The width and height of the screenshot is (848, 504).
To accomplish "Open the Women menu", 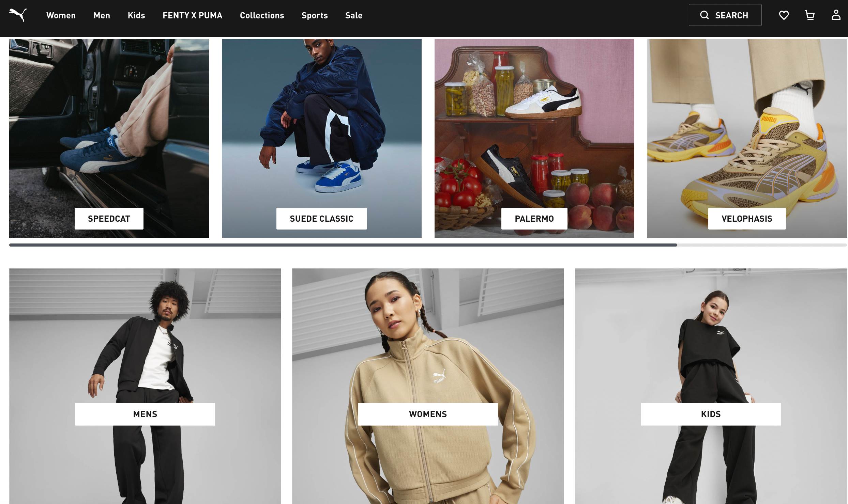I will [x=61, y=15].
